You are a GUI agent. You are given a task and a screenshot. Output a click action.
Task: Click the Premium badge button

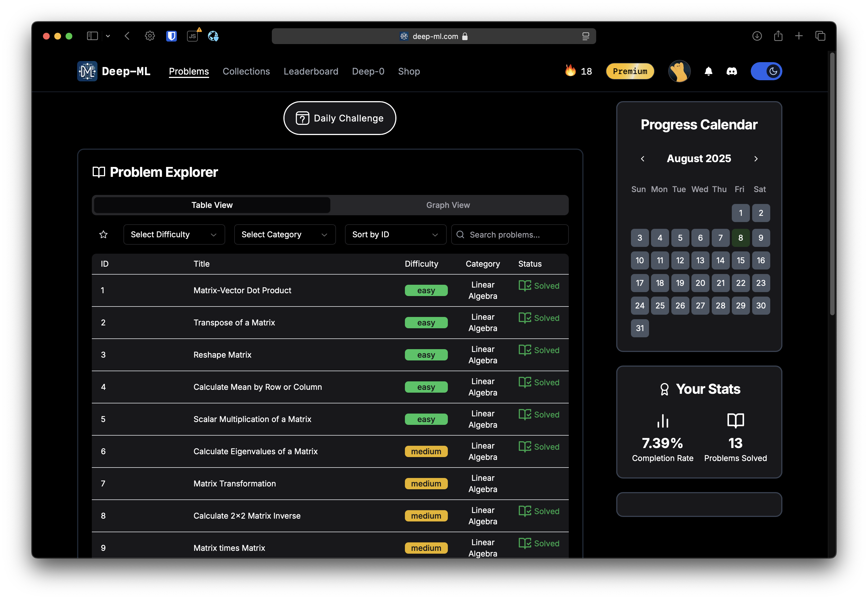[630, 71]
